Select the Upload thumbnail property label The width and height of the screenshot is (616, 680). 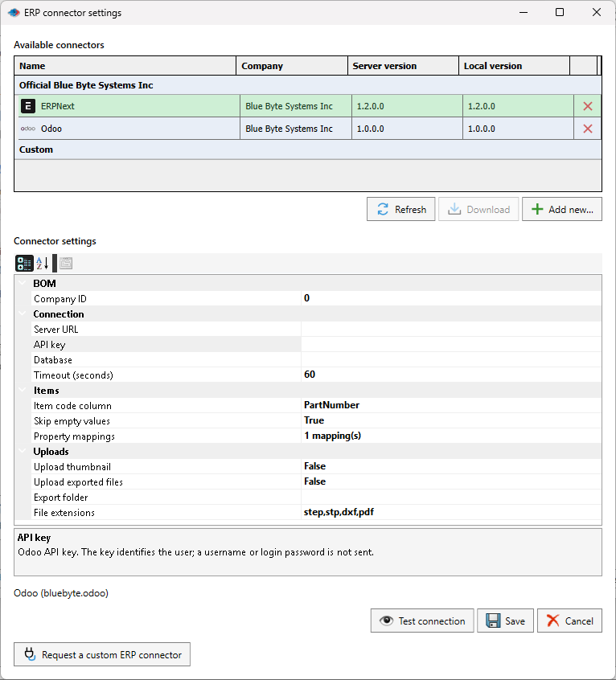(72, 467)
